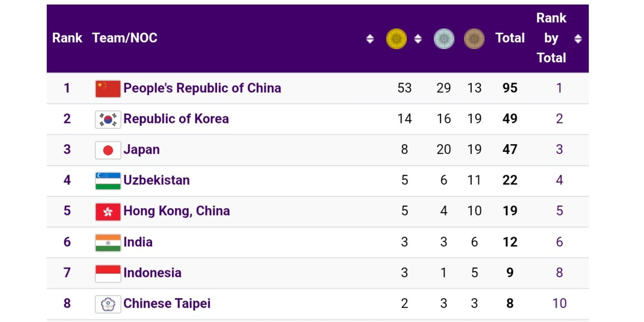Click the Republic of Korea flag icon

(108, 119)
